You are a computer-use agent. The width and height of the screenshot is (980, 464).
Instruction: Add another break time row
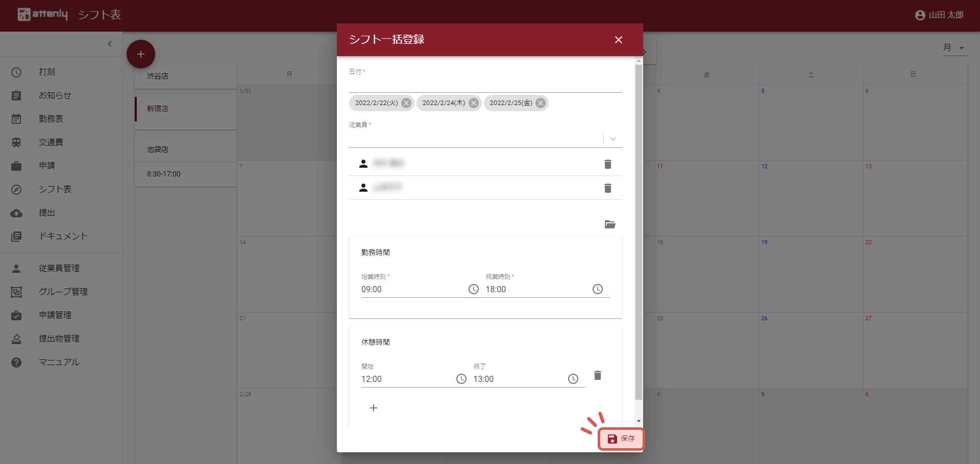[x=374, y=408]
